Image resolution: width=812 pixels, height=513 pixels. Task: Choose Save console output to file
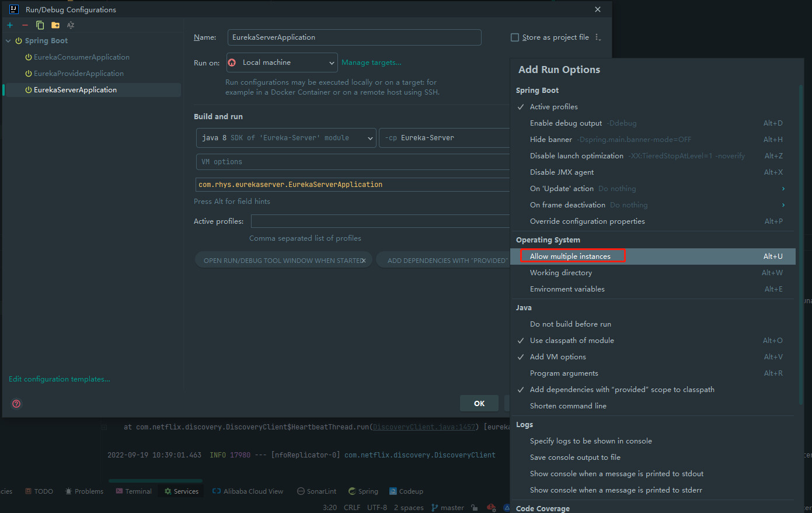click(653, 457)
